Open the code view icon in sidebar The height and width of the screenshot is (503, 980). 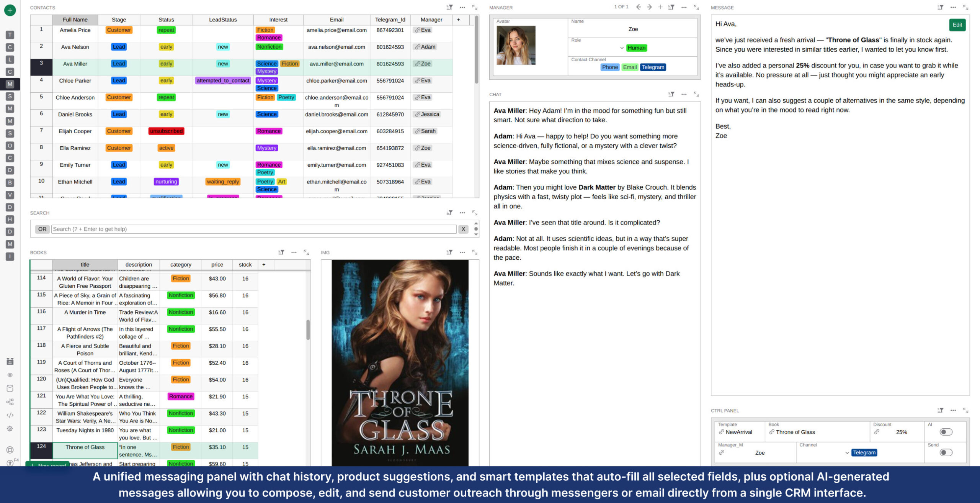tap(10, 415)
